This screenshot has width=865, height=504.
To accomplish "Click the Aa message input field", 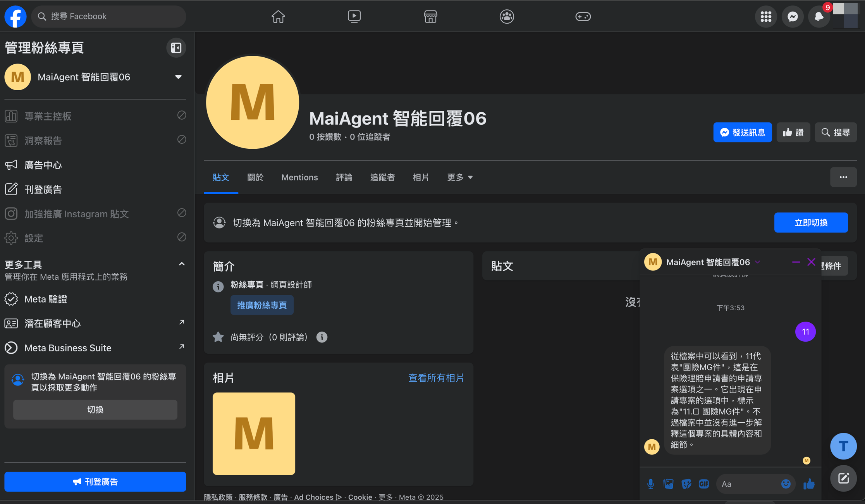I will tap(748, 483).
